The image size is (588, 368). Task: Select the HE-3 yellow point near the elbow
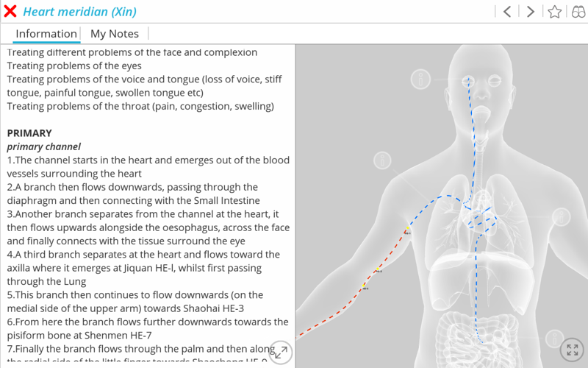pos(363,286)
